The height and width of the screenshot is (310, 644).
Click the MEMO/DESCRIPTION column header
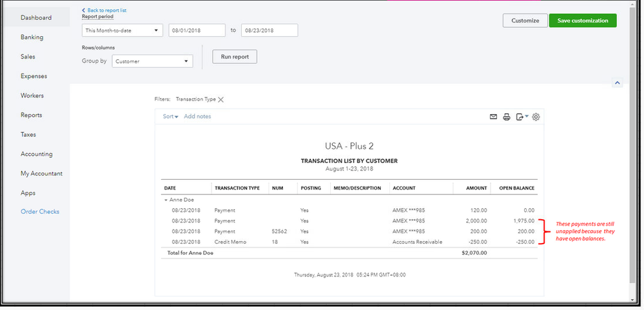point(357,188)
